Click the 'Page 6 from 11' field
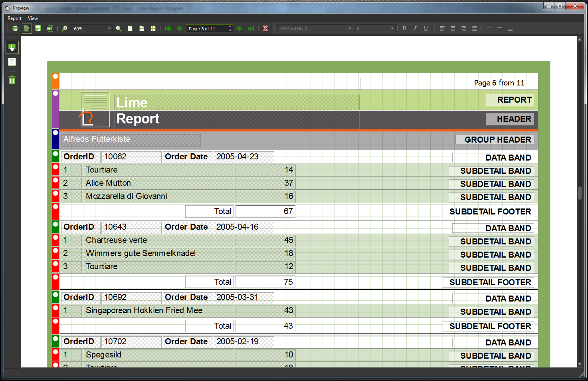 click(443, 83)
